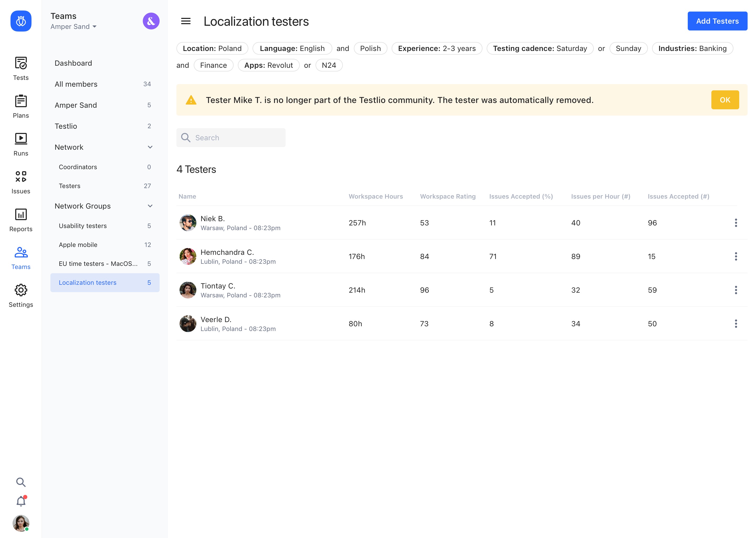This screenshot has width=756, height=538.
Task: Collapse the Network section chevron
Action: coord(150,147)
